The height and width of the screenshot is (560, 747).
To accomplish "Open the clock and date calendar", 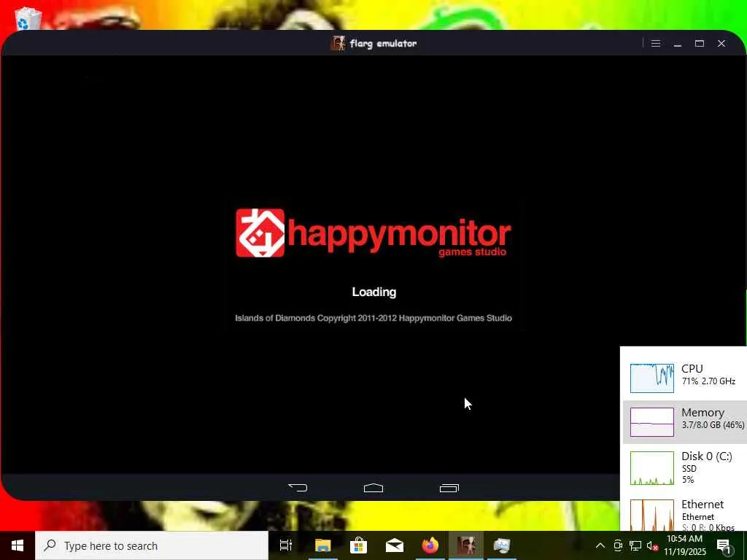I will (x=684, y=545).
